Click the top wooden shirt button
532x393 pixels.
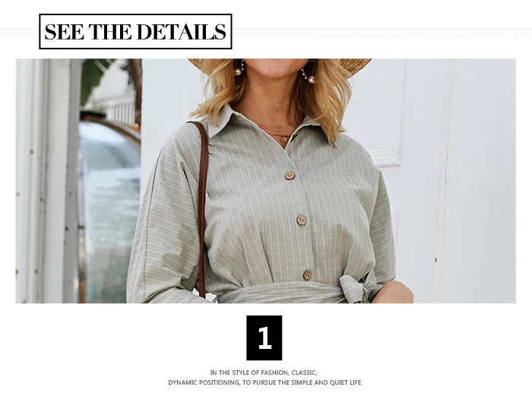(289, 176)
